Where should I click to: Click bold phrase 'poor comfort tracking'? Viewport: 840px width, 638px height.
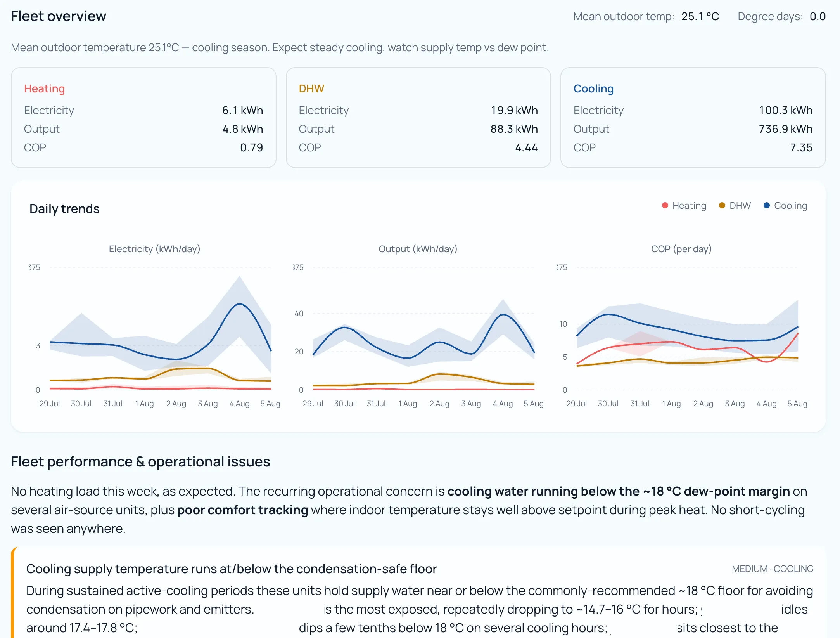(x=242, y=510)
